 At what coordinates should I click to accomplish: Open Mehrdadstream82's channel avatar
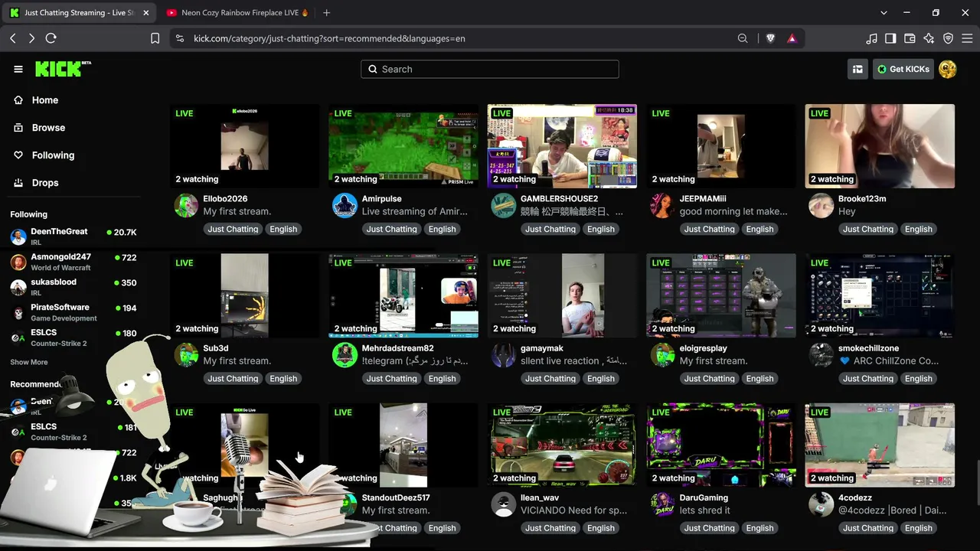point(345,354)
